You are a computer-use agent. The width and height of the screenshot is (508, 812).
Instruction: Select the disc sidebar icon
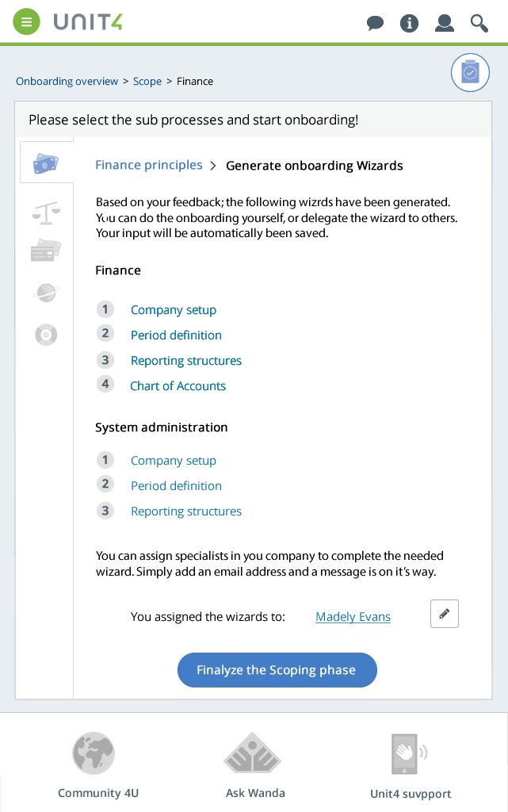point(46,335)
